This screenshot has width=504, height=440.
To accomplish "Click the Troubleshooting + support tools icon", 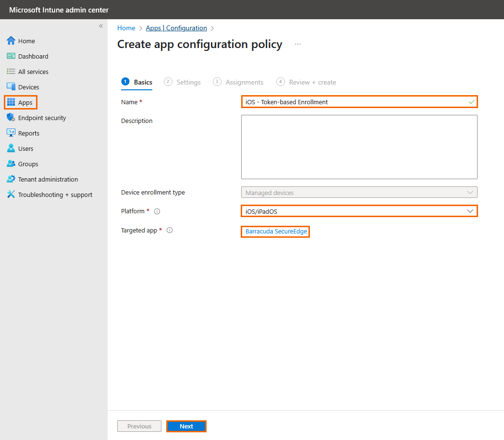I will [x=11, y=194].
